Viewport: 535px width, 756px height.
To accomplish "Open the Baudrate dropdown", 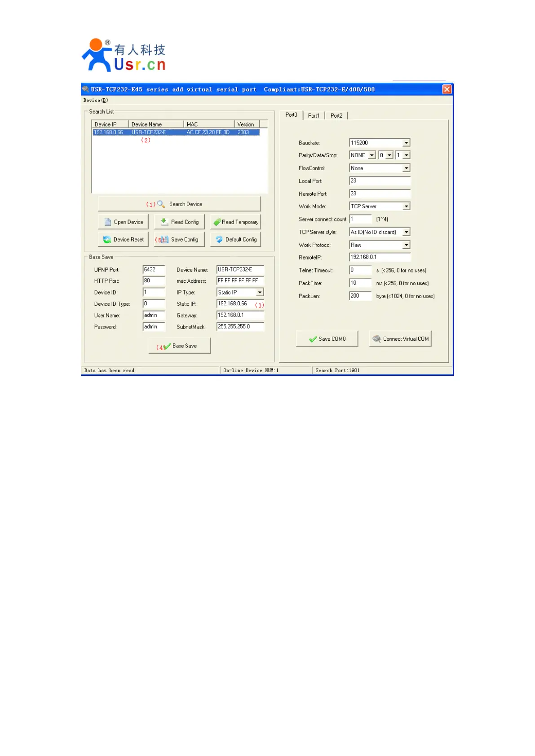I will pyautogui.click(x=407, y=143).
